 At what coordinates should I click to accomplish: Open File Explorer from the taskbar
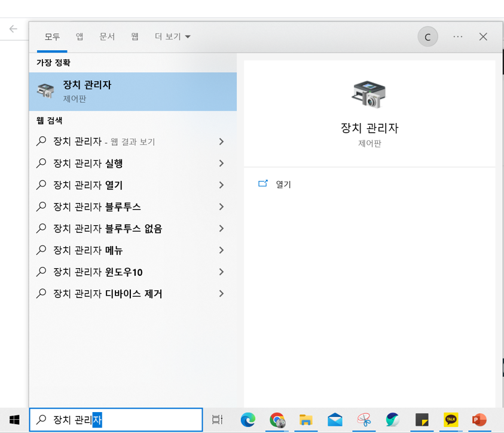click(x=306, y=420)
